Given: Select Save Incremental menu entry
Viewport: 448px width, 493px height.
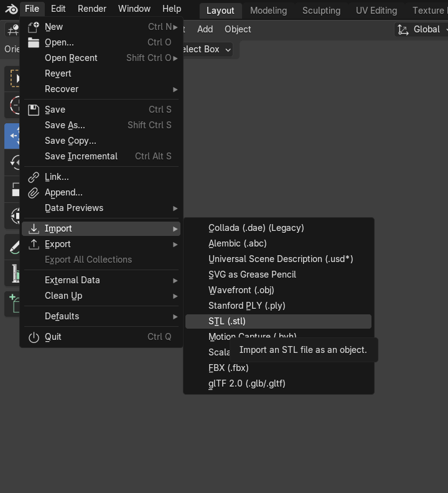Looking at the screenshot, I should pyautogui.click(x=101, y=156).
